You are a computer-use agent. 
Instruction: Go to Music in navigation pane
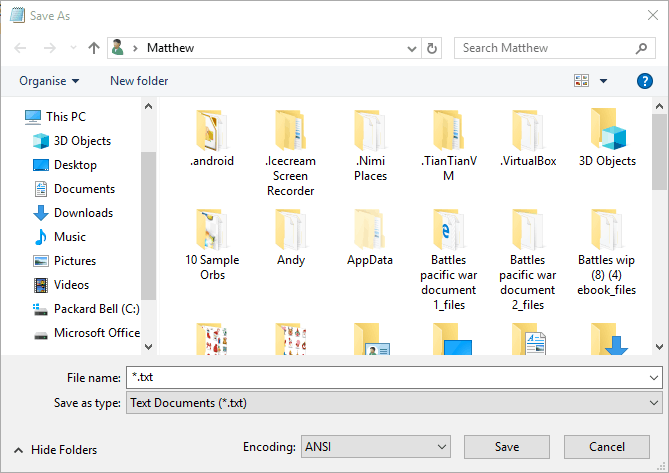point(59,237)
